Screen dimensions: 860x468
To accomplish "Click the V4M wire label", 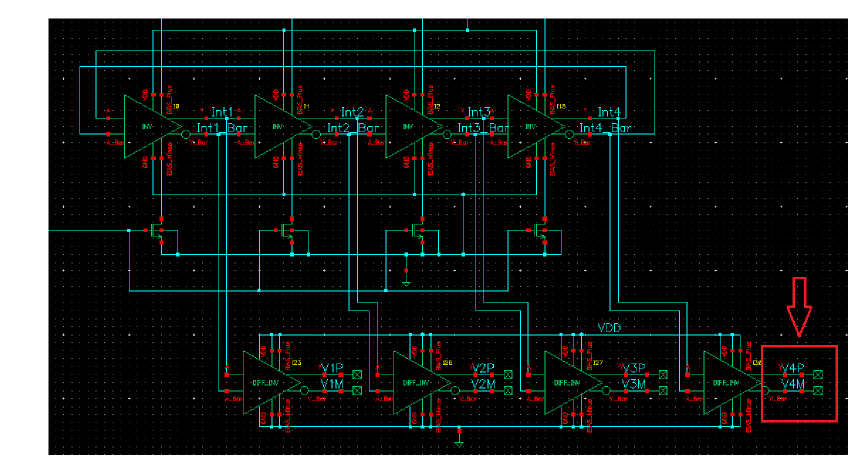I will click(793, 384).
